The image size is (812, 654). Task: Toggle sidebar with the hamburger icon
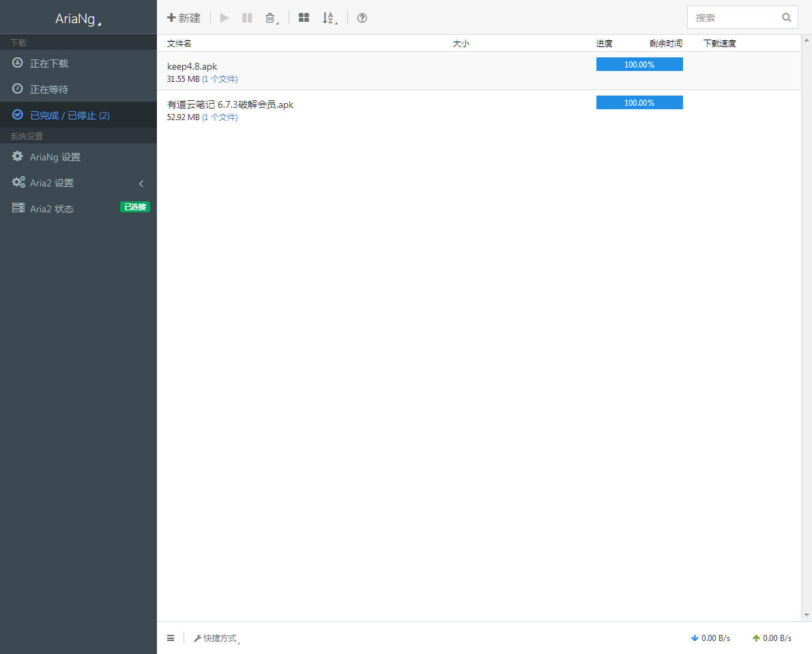(x=171, y=638)
